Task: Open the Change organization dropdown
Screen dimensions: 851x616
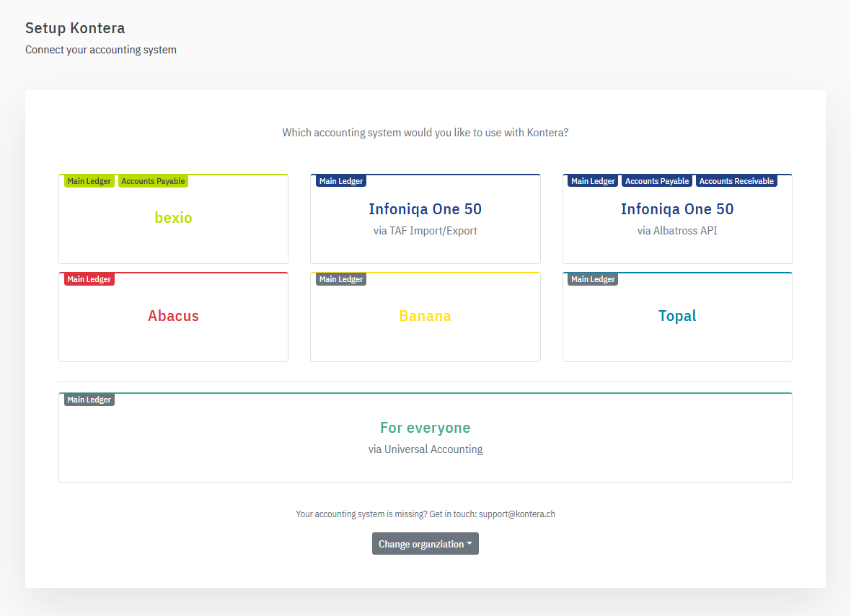Action: [425, 543]
